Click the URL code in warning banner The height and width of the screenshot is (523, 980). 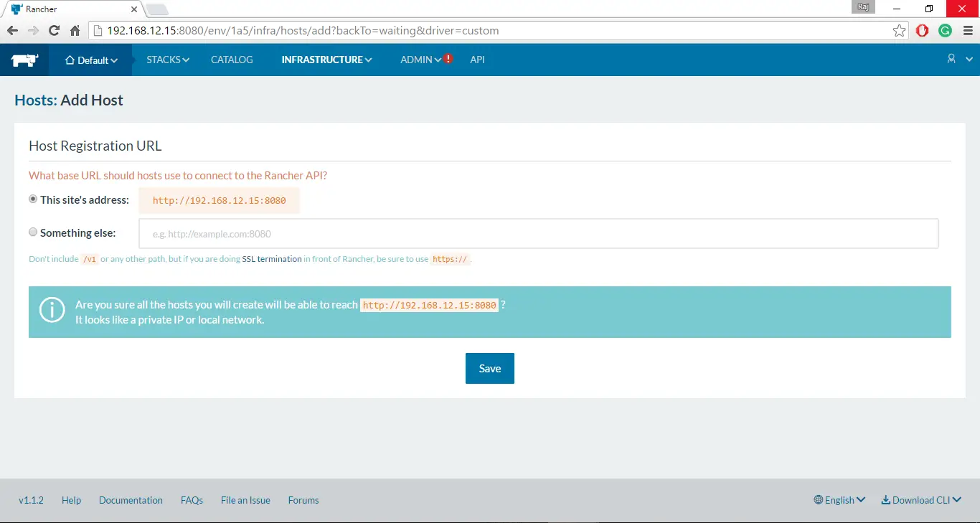[429, 305]
